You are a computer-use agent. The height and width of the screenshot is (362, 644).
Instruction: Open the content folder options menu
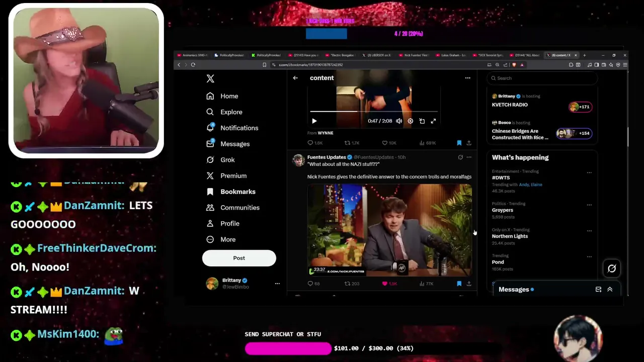[467, 78]
